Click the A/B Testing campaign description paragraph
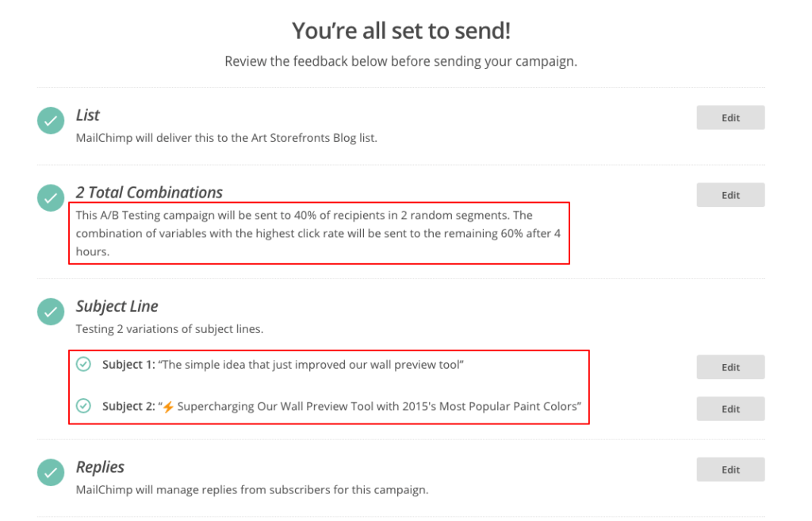This screenshot has height=521, width=812. tap(317, 233)
